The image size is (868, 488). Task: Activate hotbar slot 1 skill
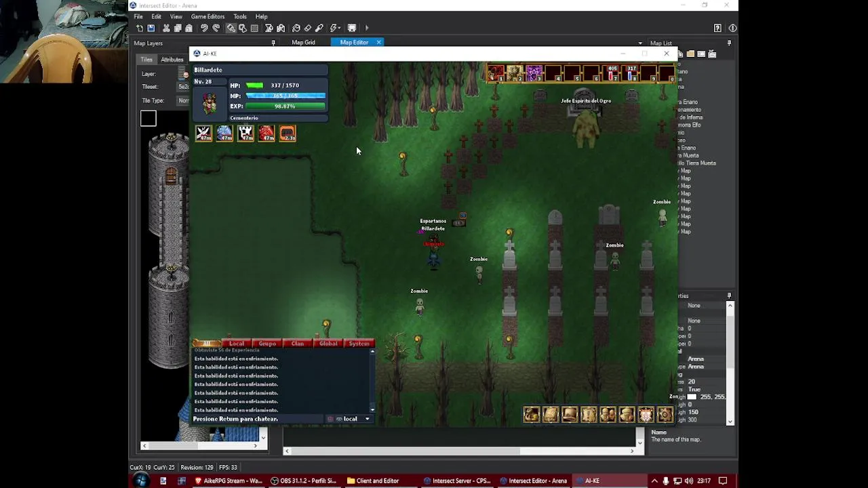(x=496, y=73)
